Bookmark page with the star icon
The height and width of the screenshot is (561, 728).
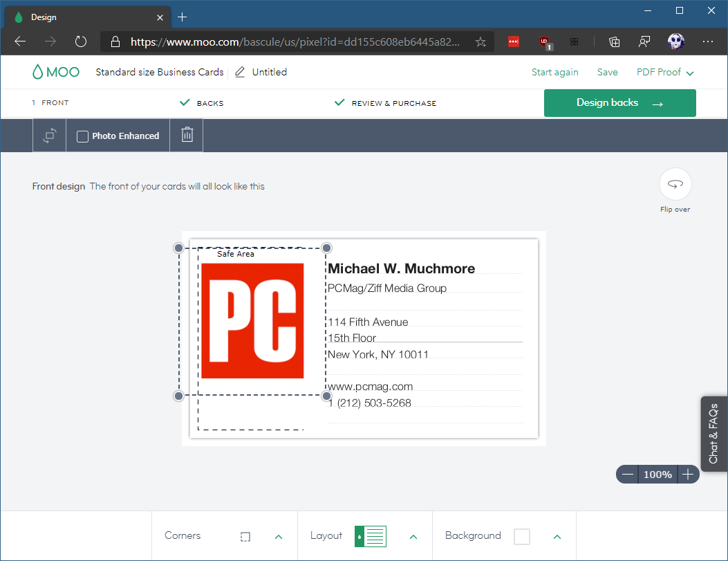pyautogui.click(x=480, y=42)
